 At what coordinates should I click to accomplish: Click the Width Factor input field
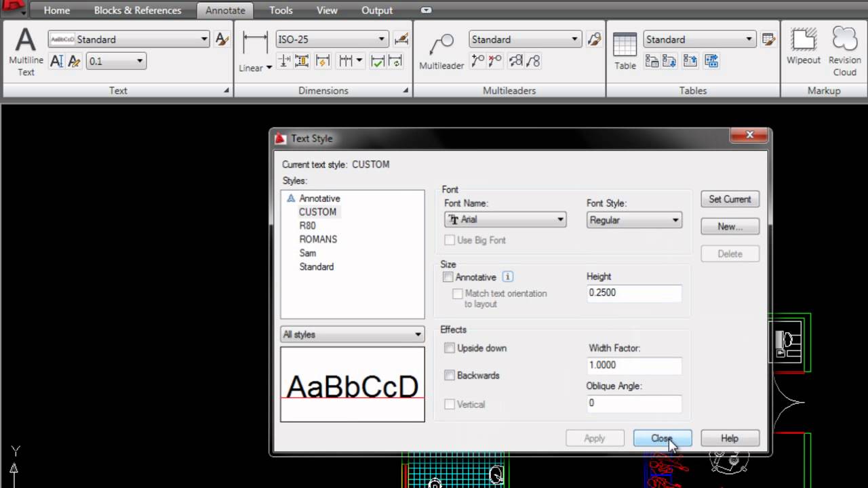coord(634,365)
